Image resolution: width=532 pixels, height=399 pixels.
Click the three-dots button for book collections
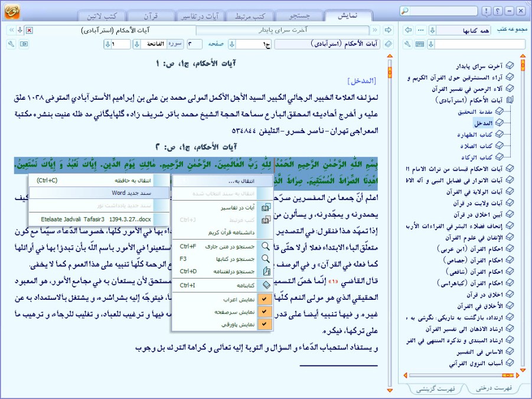tap(421, 30)
